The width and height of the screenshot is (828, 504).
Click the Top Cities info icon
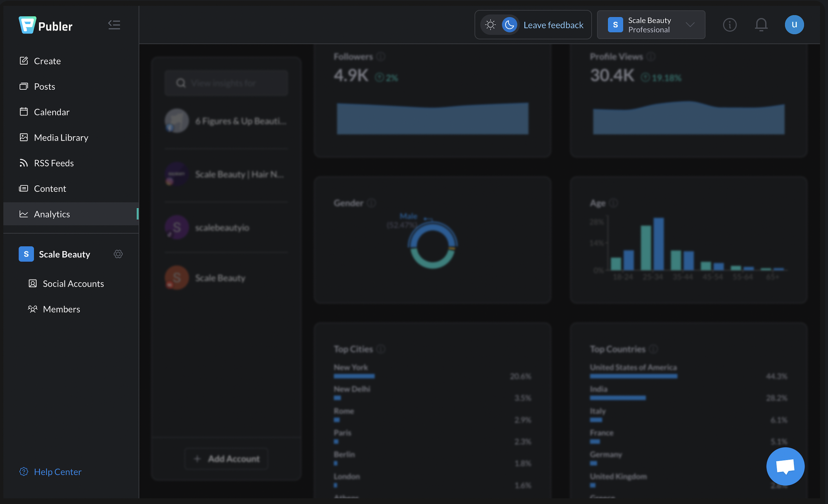(x=381, y=349)
